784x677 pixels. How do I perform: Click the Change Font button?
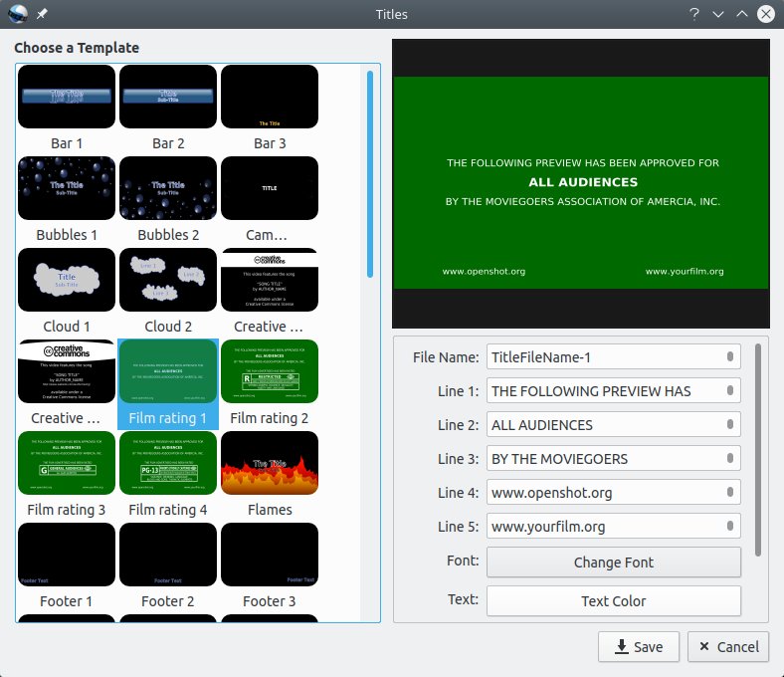click(613, 563)
